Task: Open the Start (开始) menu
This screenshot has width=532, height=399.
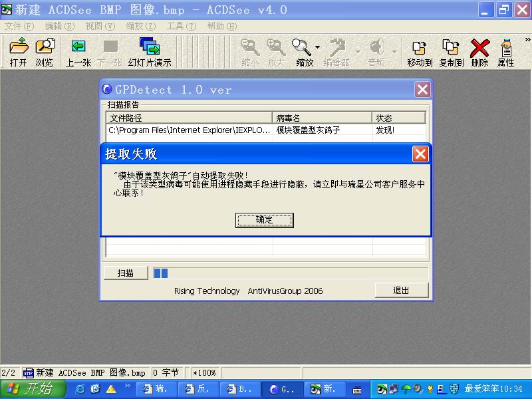Action: click(x=33, y=389)
